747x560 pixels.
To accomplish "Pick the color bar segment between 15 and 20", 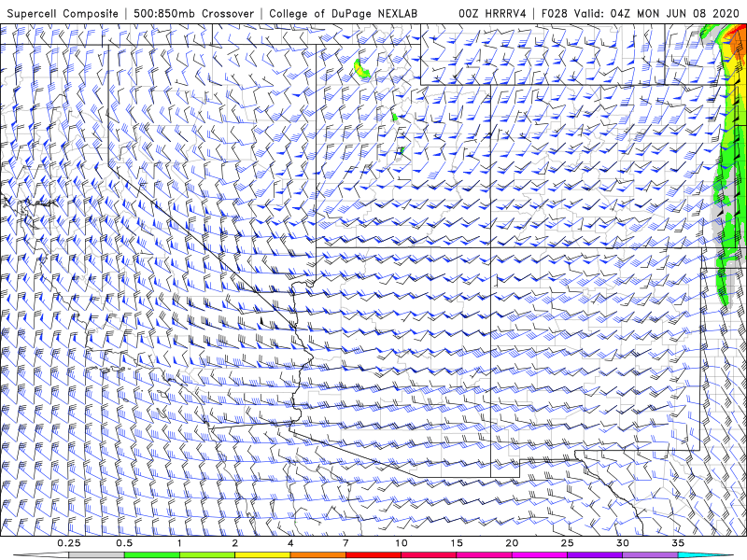I will coord(484,555).
